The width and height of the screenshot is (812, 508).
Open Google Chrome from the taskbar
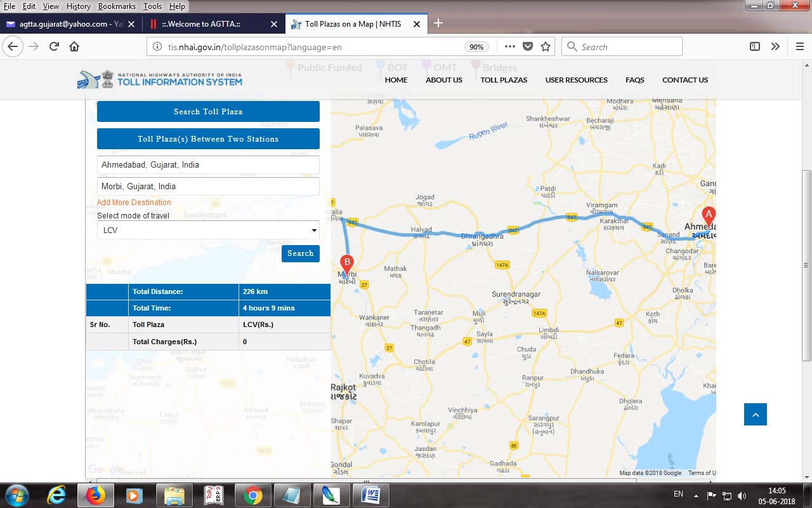coord(252,495)
